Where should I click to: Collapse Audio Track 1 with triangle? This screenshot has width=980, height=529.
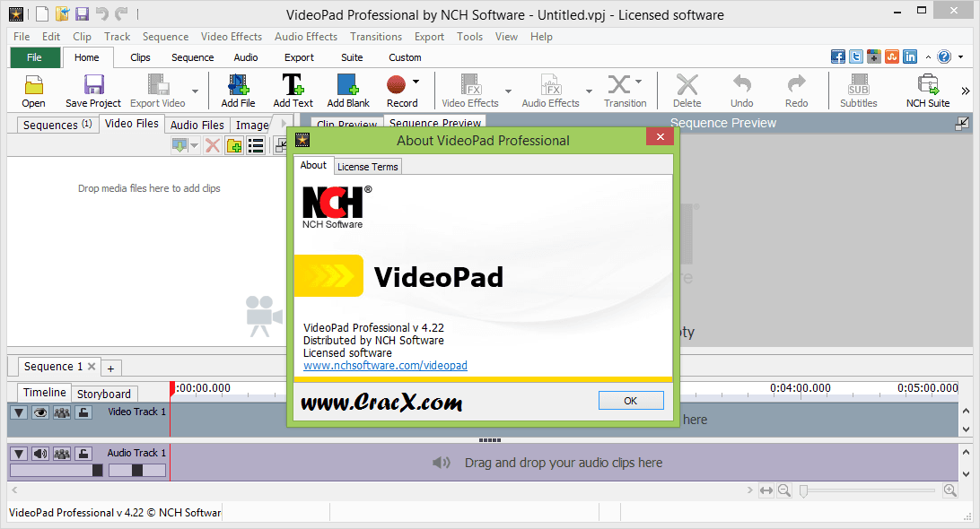[19, 454]
